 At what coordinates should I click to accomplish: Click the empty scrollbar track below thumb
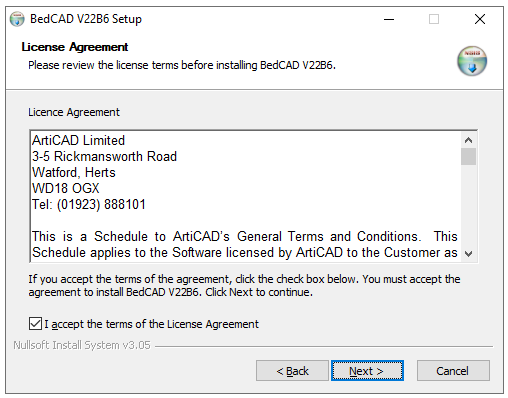pos(468,205)
